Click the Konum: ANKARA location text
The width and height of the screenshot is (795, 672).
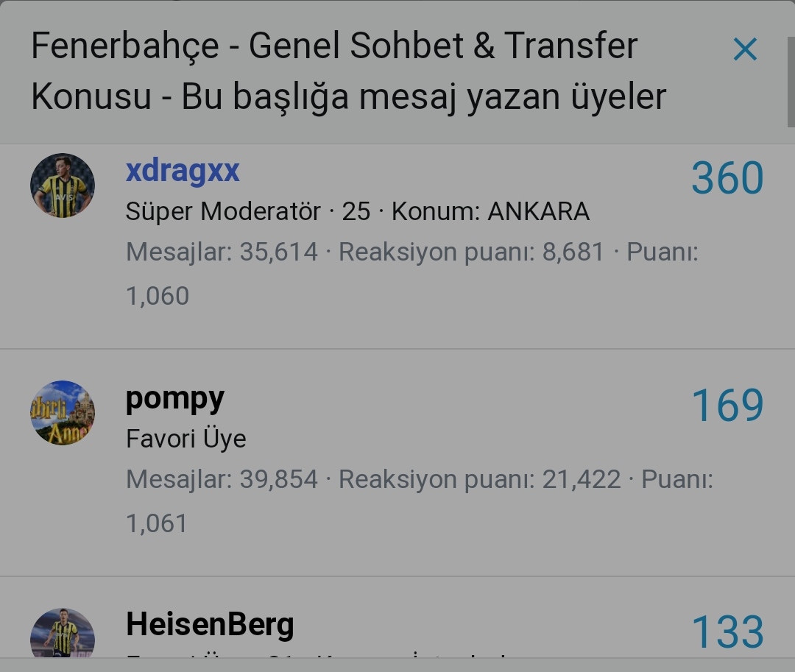coord(490,212)
